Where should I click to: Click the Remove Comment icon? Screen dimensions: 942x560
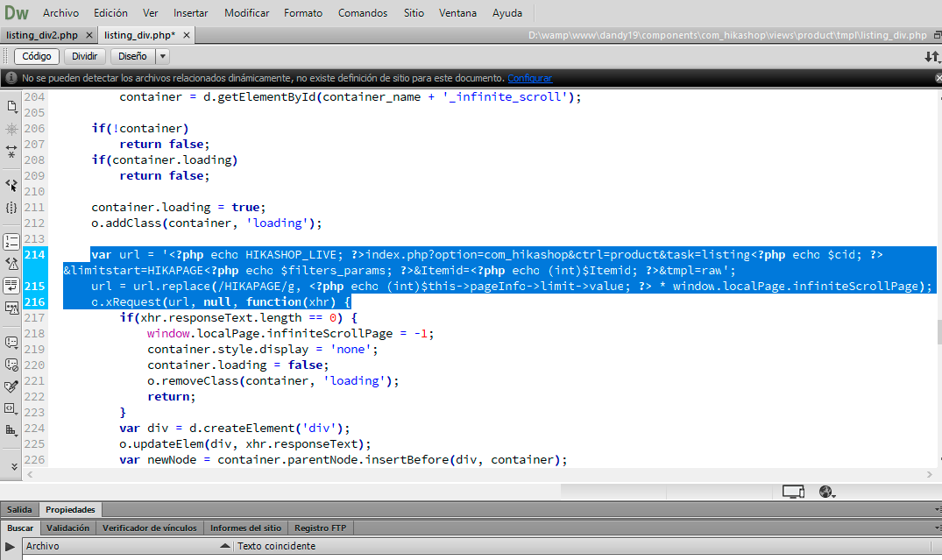pos(11,364)
